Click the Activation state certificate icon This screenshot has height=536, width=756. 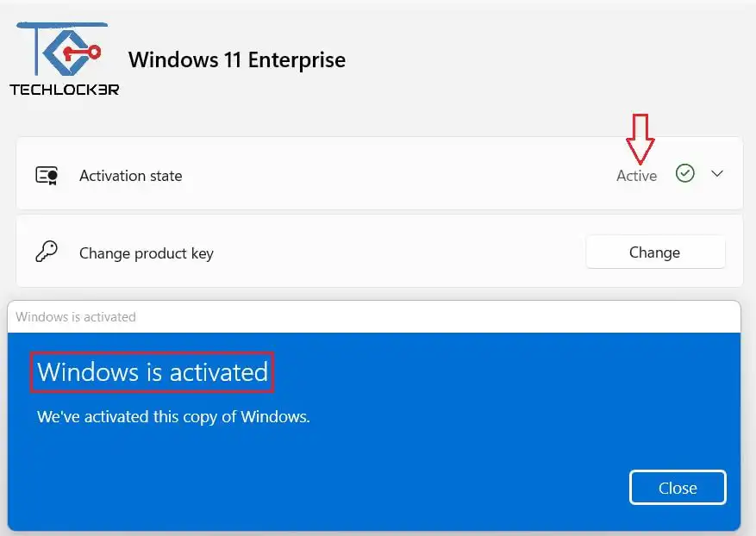47,176
